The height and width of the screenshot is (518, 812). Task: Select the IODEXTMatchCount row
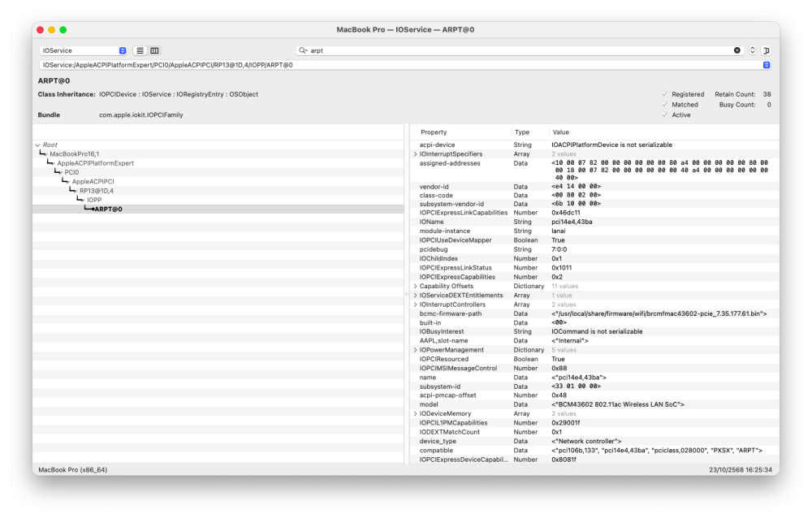pyautogui.click(x=594, y=432)
